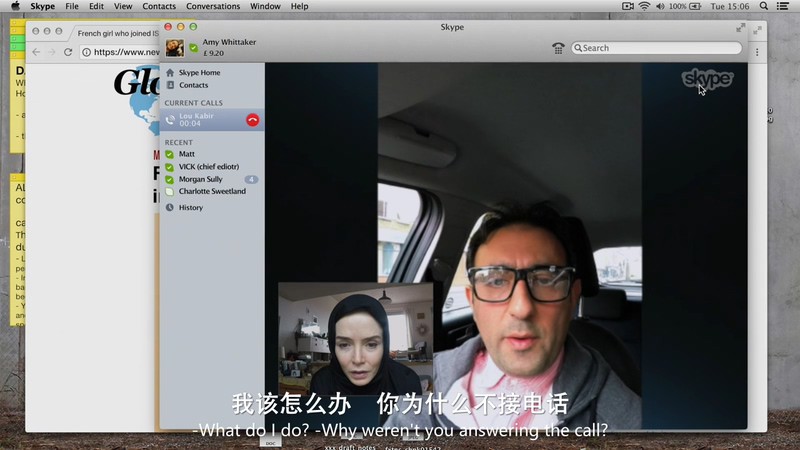The width and height of the screenshot is (800, 450).
Task: Click Morgan Sully's status icon
Action: pos(169,180)
